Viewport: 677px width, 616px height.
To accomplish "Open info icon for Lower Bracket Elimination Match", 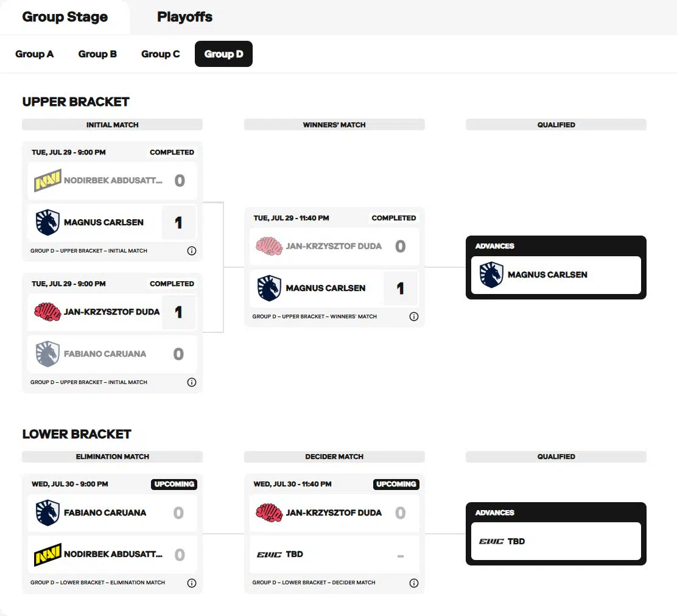I will (192, 583).
